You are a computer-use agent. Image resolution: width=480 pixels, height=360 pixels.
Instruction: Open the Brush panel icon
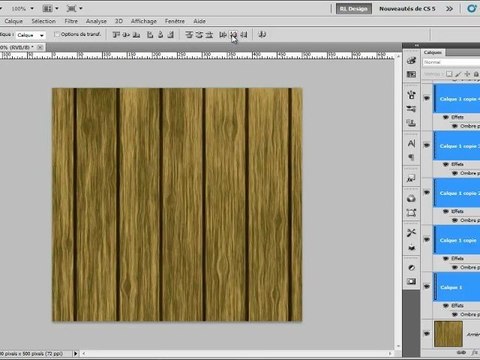point(411,95)
